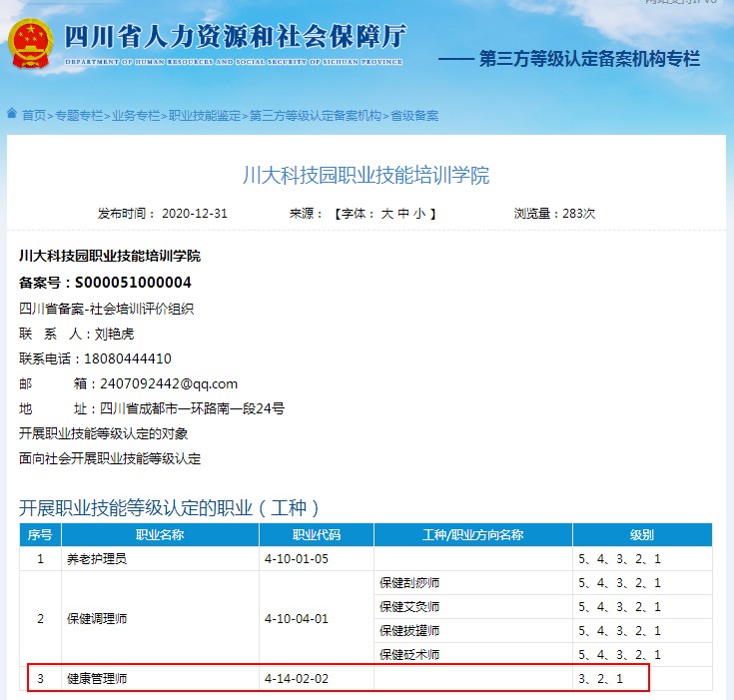
Task: Open 专题专栏 breadcrumb link
Action: [x=79, y=116]
